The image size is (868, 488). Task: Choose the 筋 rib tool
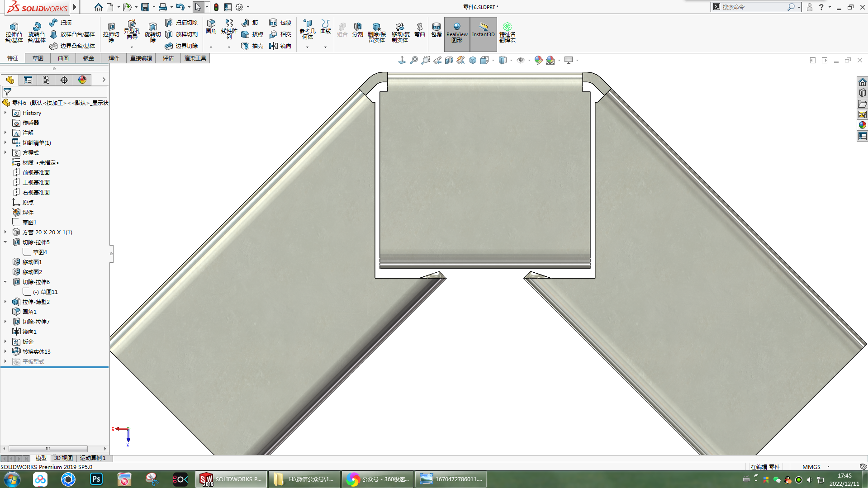[x=250, y=22]
